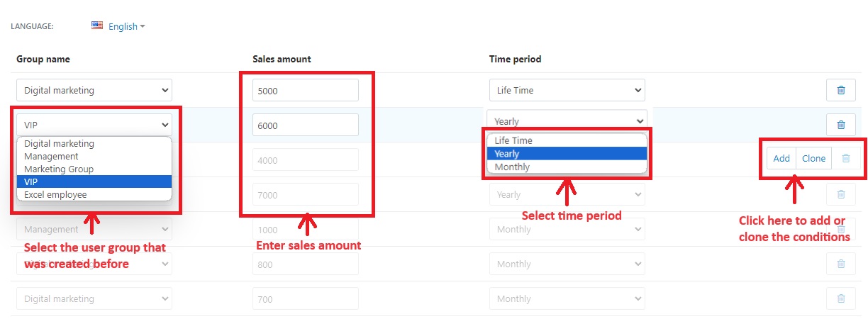Open the first row Digital marketing group dropdown
868x319 pixels.
tap(94, 90)
